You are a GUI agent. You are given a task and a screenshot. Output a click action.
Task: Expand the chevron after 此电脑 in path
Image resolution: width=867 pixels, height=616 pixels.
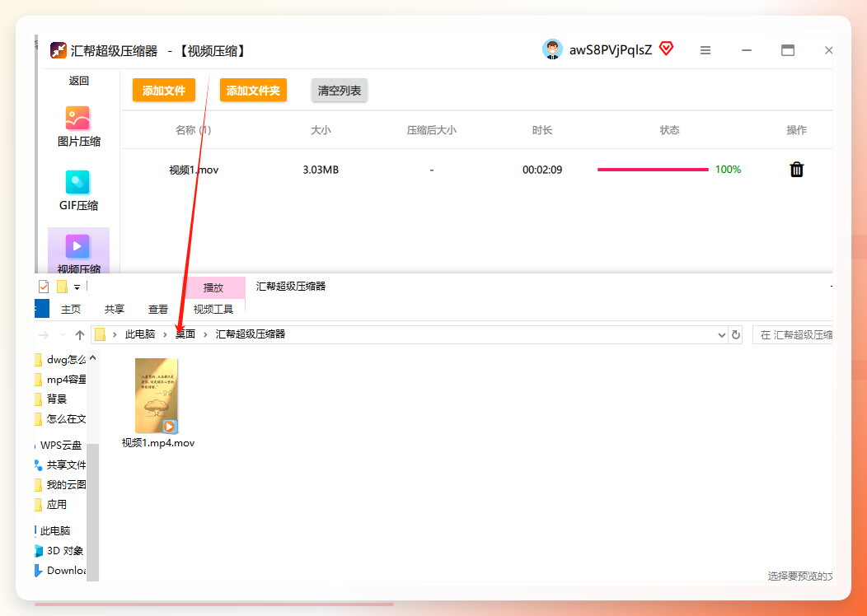click(x=166, y=334)
